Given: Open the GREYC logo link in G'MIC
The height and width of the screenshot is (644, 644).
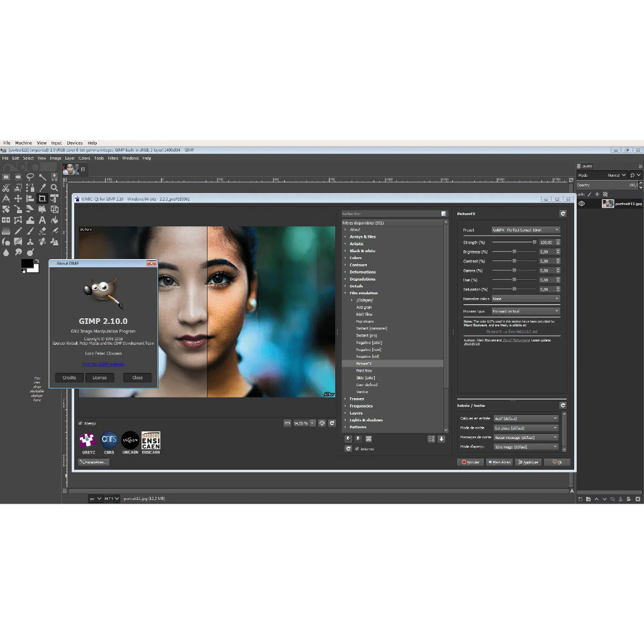Looking at the screenshot, I should point(88,441).
